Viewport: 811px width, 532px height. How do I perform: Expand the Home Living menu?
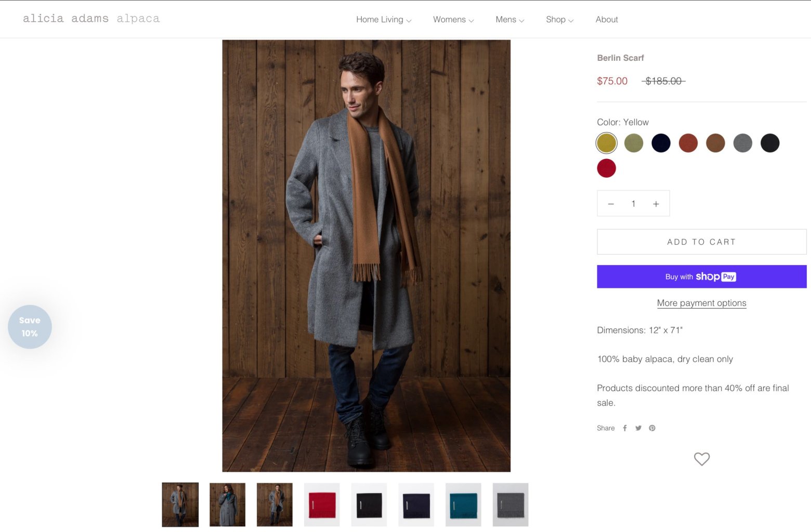(x=384, y=20)
